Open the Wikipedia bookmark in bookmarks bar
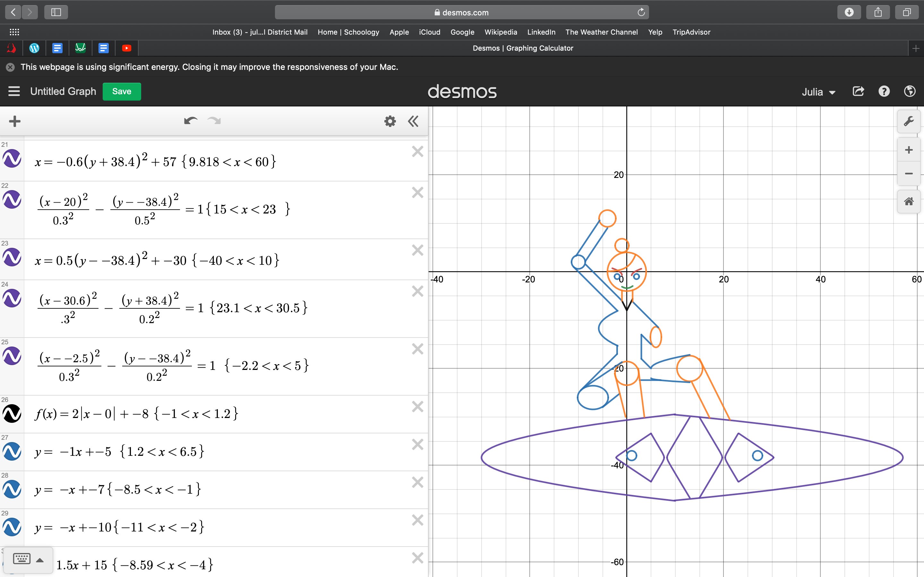Viewport: 924px width, 577px height. coord(501,32)
